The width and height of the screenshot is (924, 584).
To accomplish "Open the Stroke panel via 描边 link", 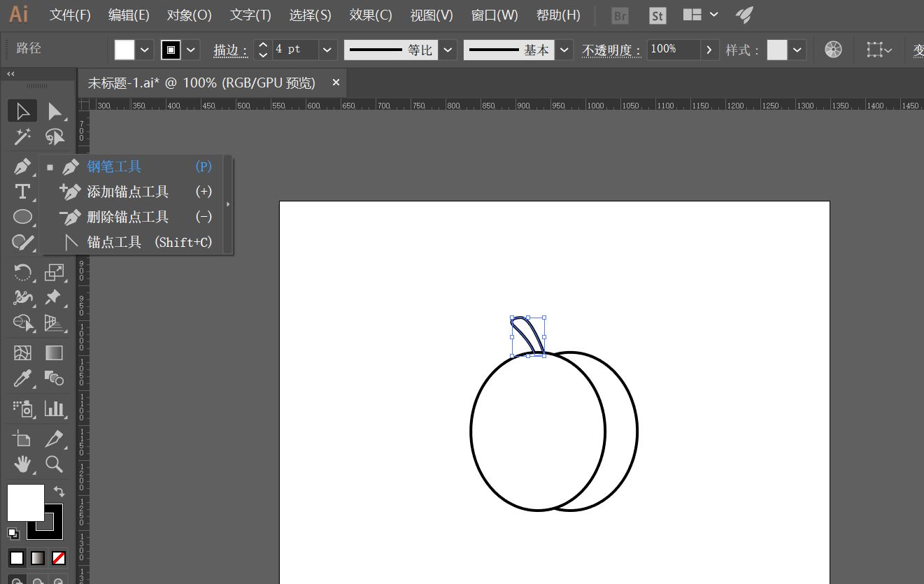I will point(229,50).
